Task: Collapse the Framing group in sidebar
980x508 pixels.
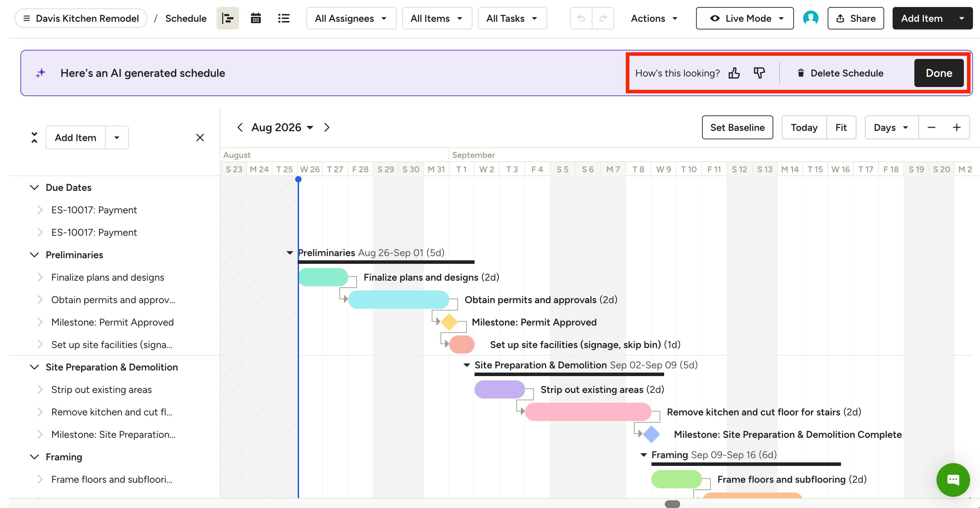Action: pos(34,457)
